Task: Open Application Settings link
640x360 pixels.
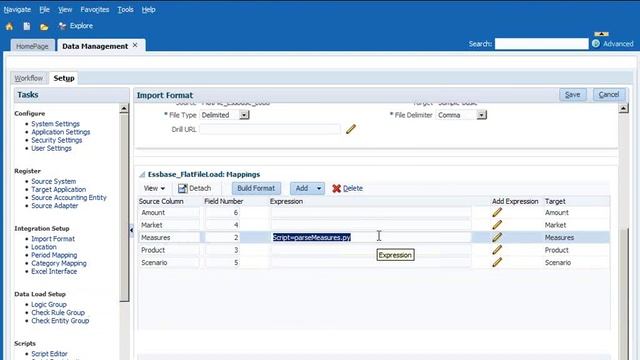Action: click(61, 132)
